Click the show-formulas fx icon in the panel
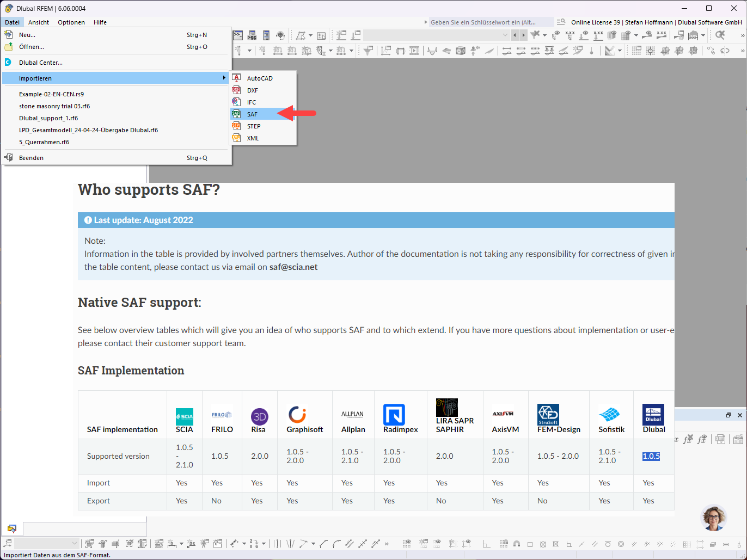 click(x=701, y=439)
